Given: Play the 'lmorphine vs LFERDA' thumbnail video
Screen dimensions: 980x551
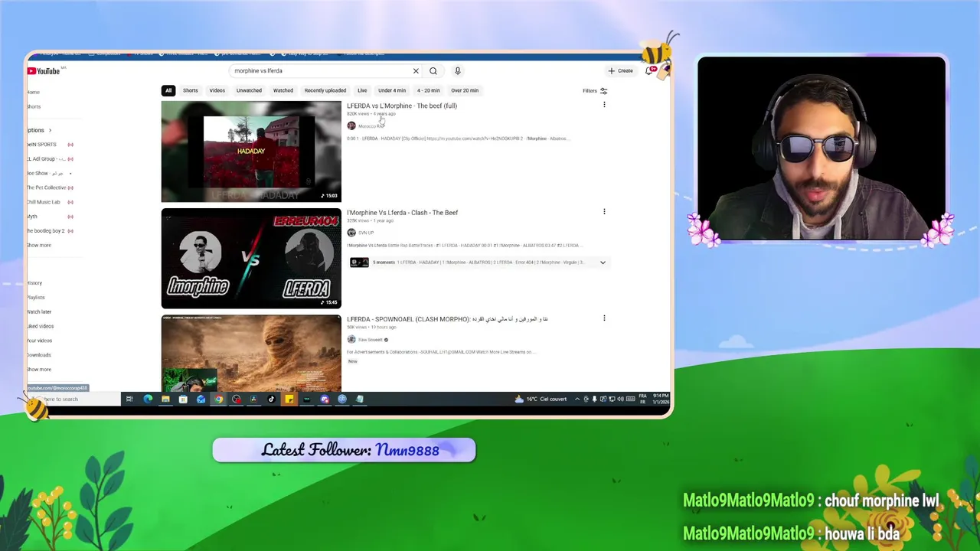Looking at the screenshot, I should [x=251, y=258].
